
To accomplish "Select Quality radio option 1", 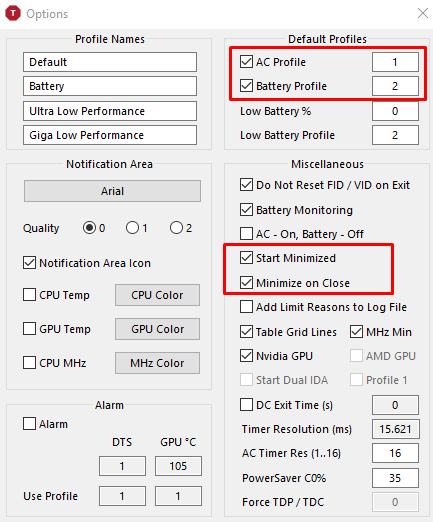I will click(132, 228).
